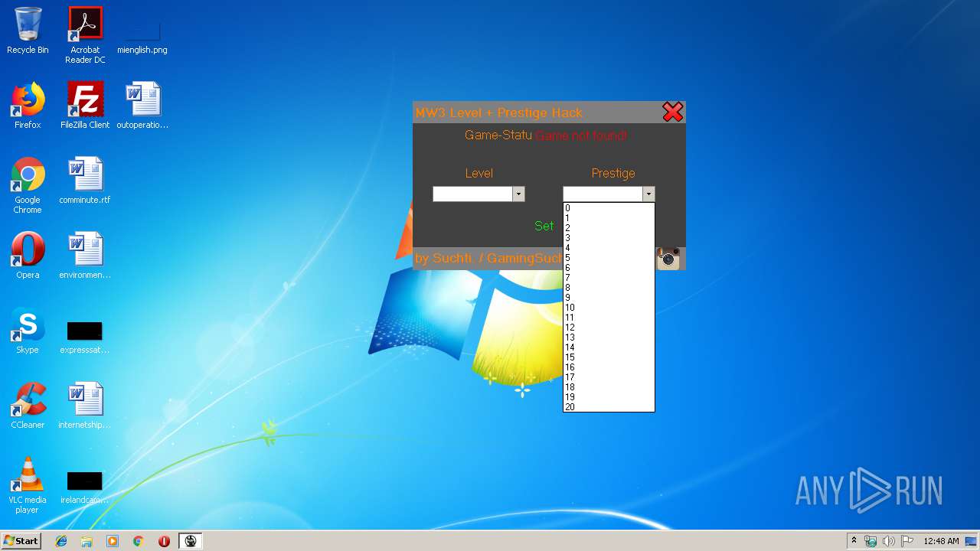Pick prestige 4 in the list
The image size is (980, 551).
click(x=609, y=248)
